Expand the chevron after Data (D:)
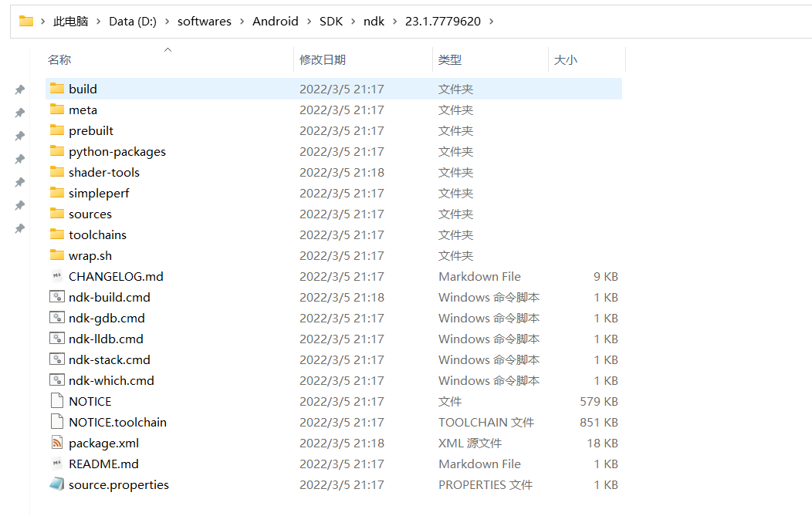This screenshot has height=516, width=812. [x=167, y=22]
